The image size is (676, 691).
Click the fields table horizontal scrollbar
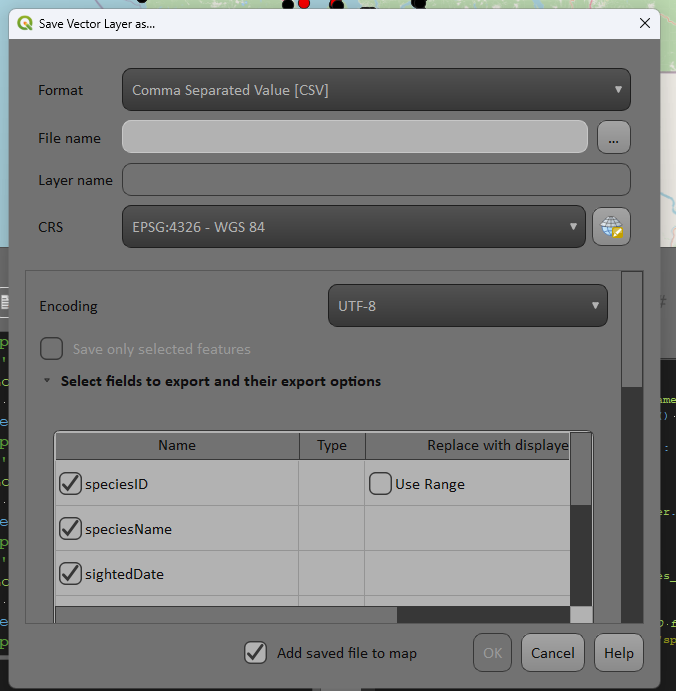[226, 614]
